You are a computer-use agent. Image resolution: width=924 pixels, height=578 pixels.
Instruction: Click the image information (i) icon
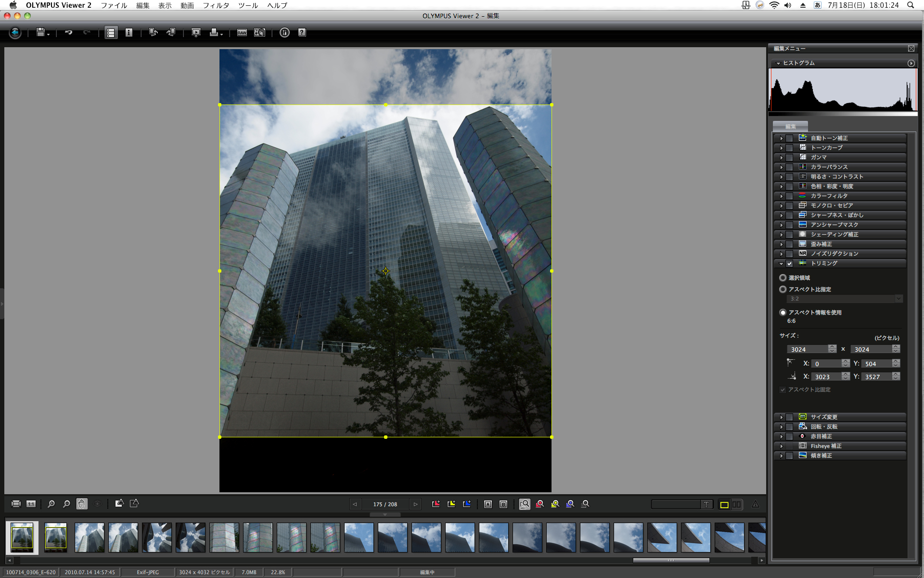pyautogui.click(x=128, y=33)
